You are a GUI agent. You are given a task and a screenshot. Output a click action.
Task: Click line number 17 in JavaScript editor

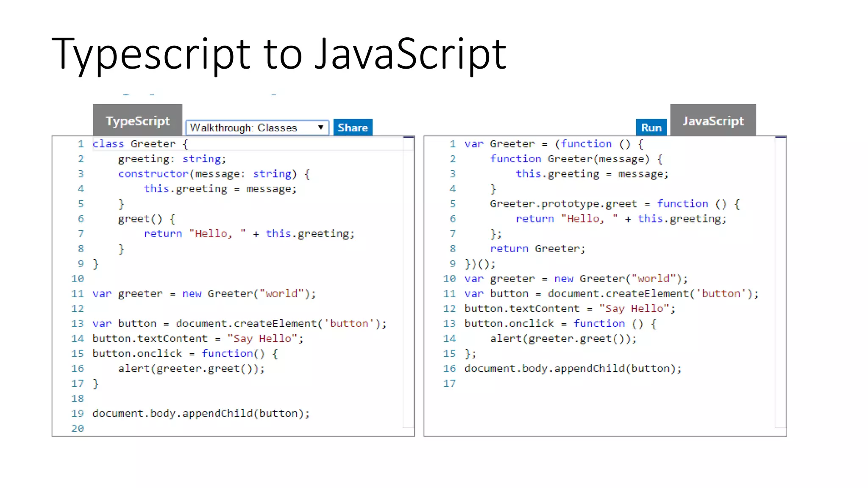pos(449,383)
